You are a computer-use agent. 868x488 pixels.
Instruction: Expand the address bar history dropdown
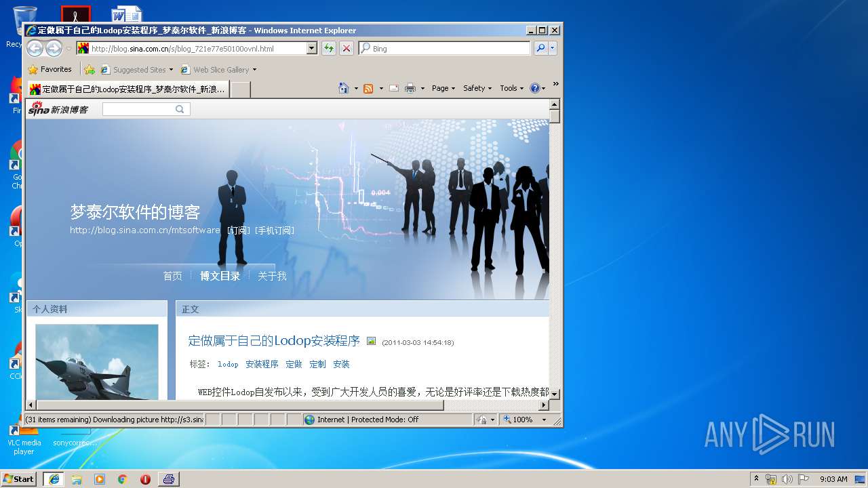(x=312, y=48)
